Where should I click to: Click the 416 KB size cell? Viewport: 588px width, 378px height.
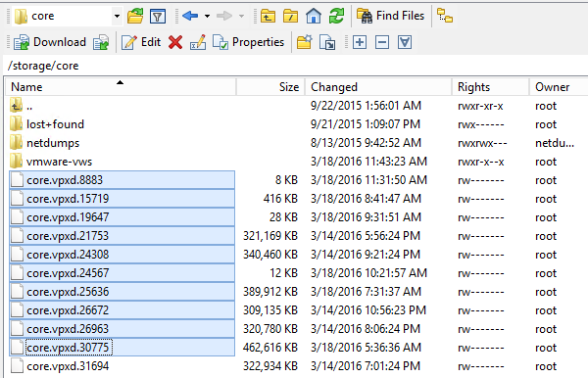click(280, 199)
